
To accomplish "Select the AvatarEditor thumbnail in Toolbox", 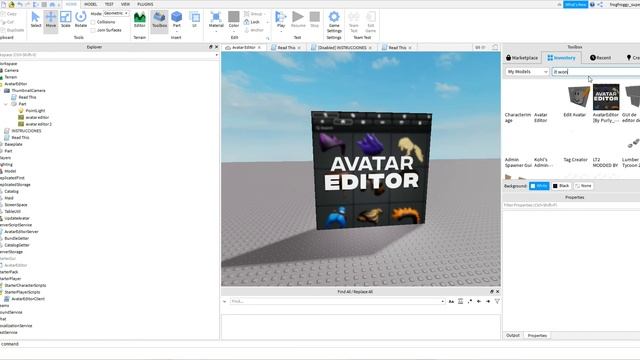I will pyautogui.click(x=606, y=97).
